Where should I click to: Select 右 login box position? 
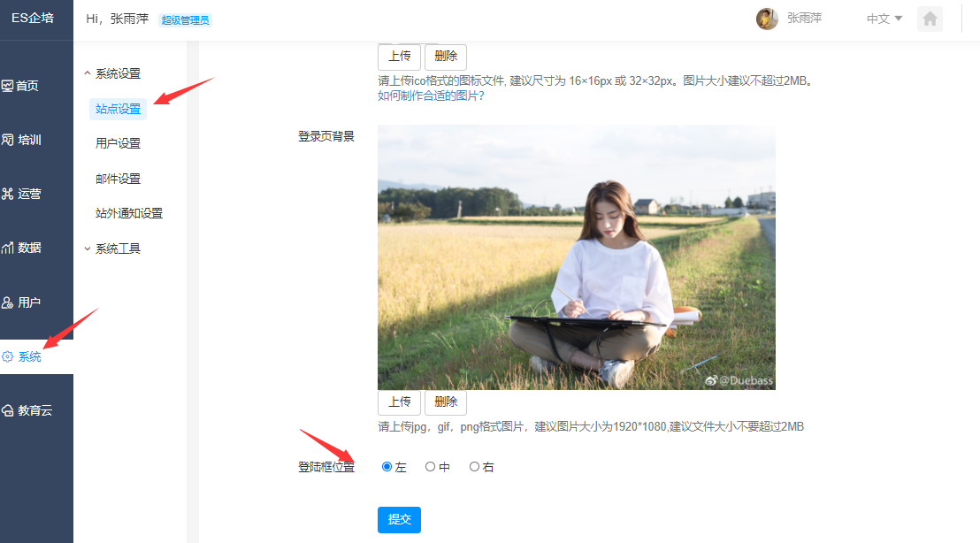click(475, 467)
